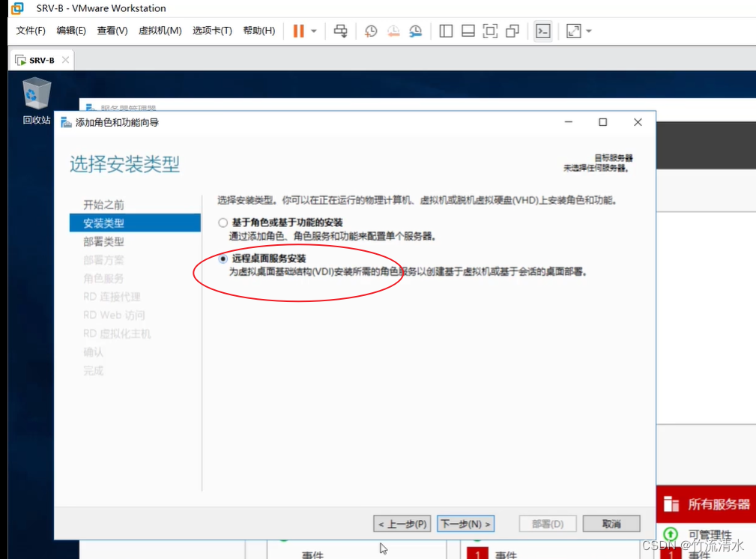
Task: Take a snapshot with the clock-plus icon
Action: coord(371,31)
